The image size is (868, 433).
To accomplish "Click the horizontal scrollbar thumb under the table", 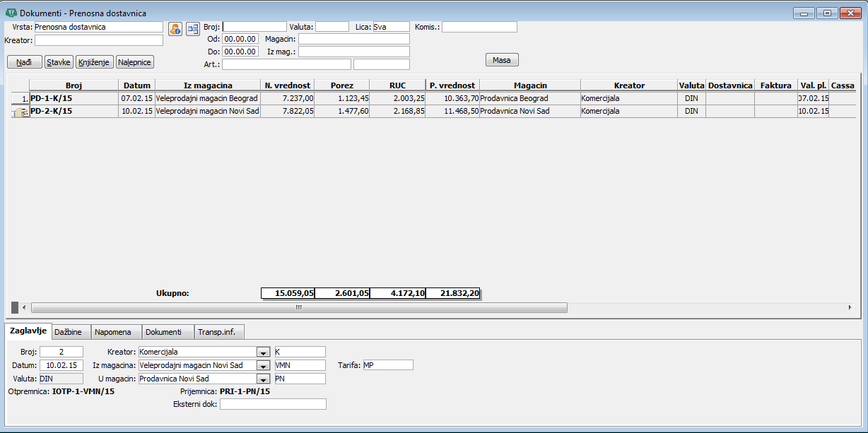I will pos(299,307).
